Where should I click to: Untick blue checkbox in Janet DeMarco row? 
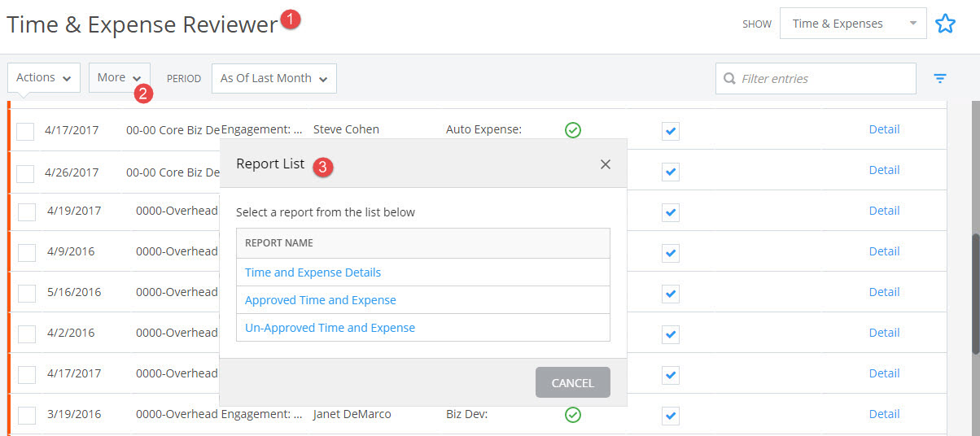pos(671,415)
